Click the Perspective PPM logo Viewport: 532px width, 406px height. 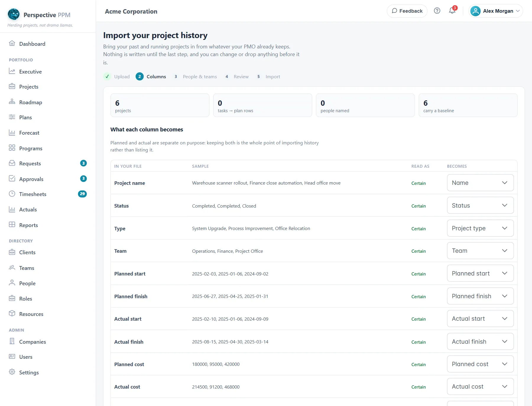point(14,14)
